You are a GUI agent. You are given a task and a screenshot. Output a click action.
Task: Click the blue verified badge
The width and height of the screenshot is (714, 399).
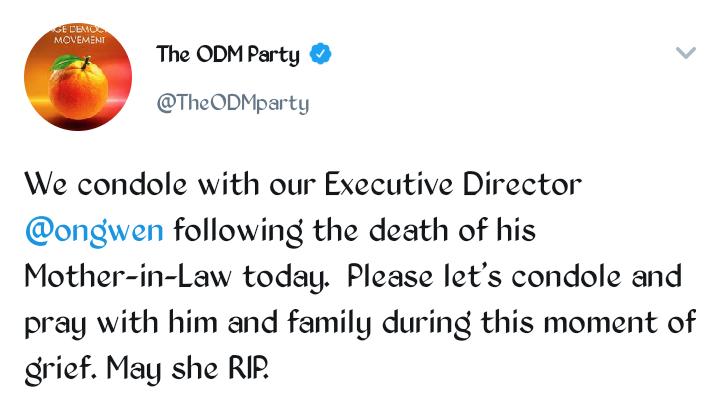(x=321, y=54)
